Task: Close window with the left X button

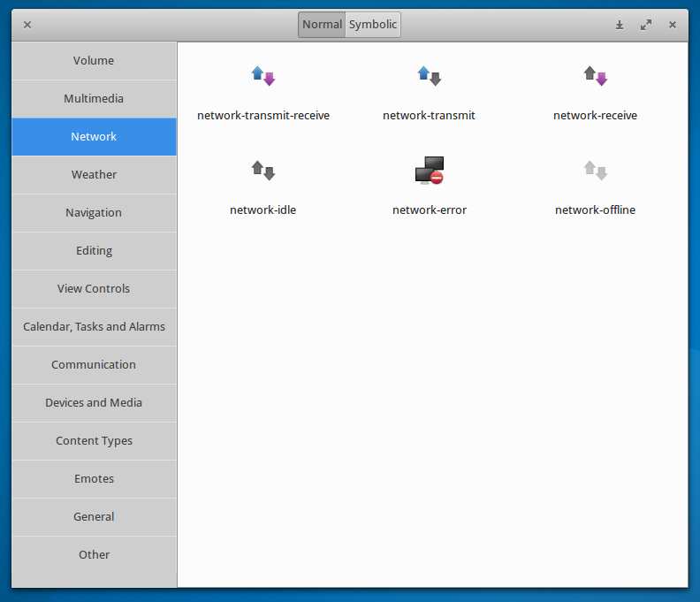Action: point(27,25)
